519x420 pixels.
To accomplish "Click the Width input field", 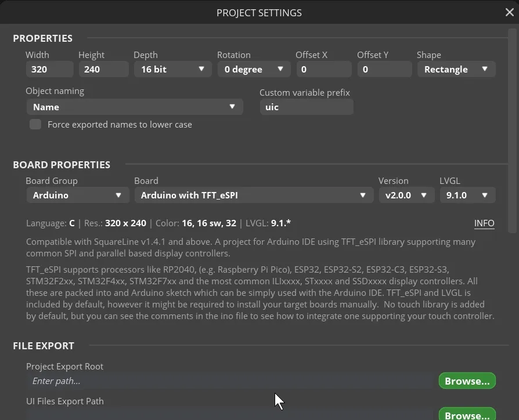I will click(x=49, y=70).
